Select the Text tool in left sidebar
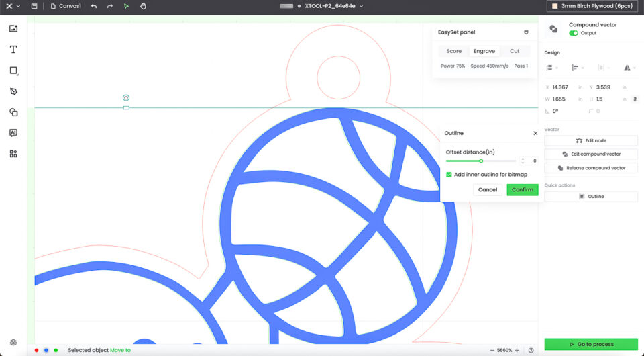 point(13,50)
